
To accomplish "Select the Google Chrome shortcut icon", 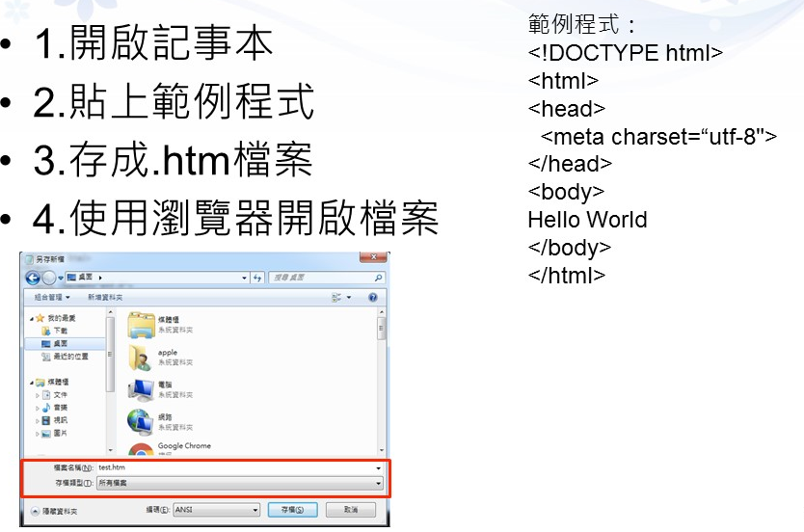I will (x=141, y=449).
